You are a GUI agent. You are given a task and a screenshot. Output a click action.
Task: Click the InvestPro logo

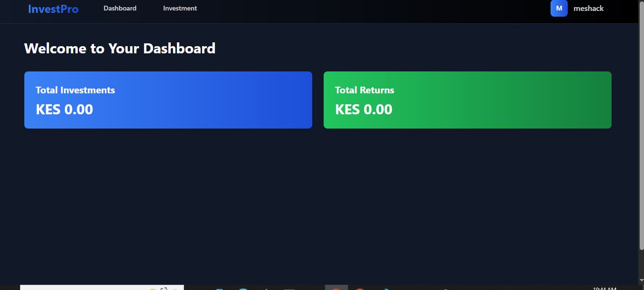[53, 9]
